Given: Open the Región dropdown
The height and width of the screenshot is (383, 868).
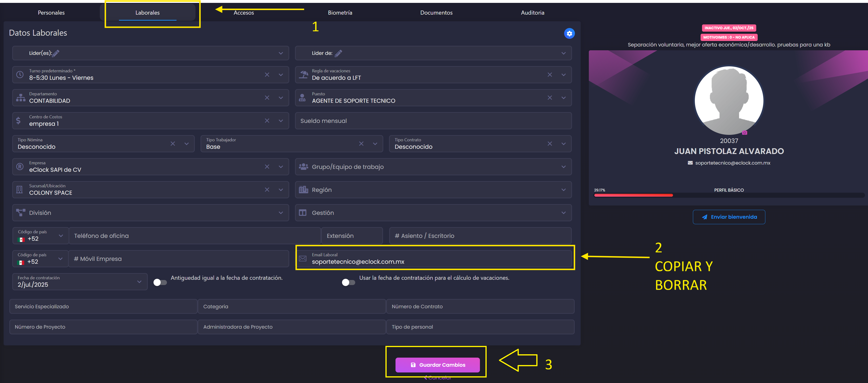Looking at the screenshot, I should [x=563, y=189].
